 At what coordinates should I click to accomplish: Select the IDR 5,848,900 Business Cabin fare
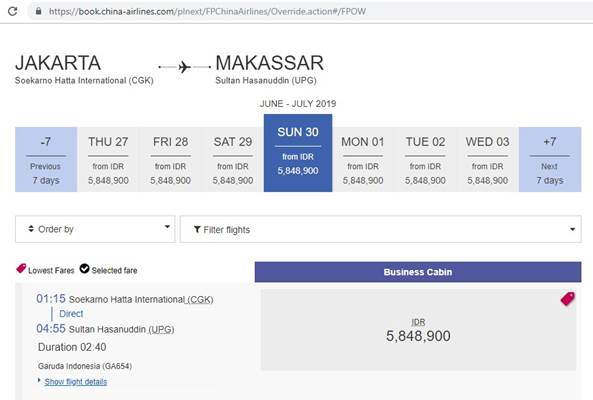418,330
